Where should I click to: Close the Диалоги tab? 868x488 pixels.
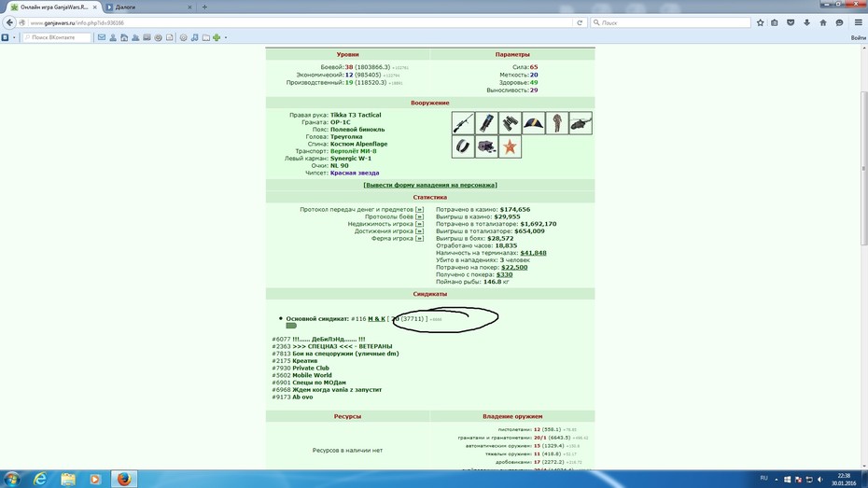(x=189, y=7)
